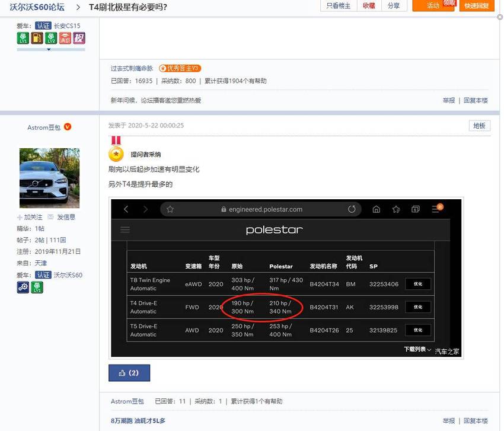Click 回复本楼 on the Astrom豆包 post
This screenshot has width=504, height=431.
coord(476,420)
